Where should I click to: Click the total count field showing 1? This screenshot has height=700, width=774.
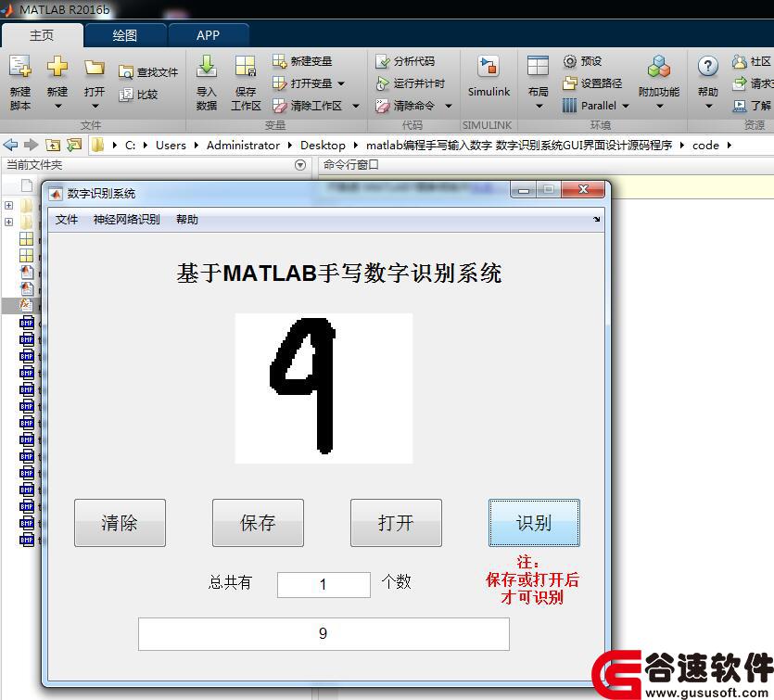[x=324, y=585]
